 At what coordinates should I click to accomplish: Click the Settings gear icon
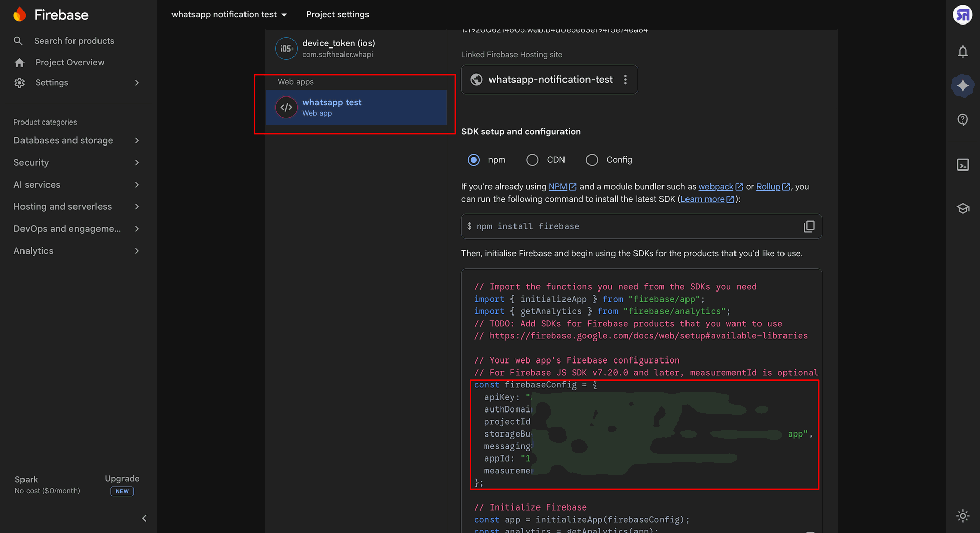(19, 83)
